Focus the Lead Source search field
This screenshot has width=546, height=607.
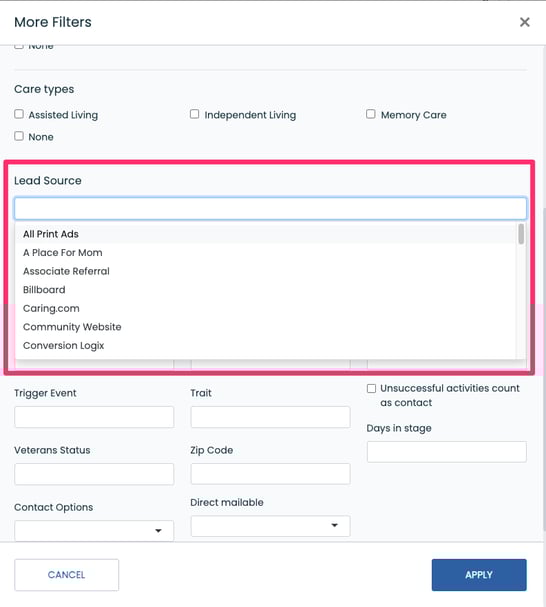coord(270,208)
